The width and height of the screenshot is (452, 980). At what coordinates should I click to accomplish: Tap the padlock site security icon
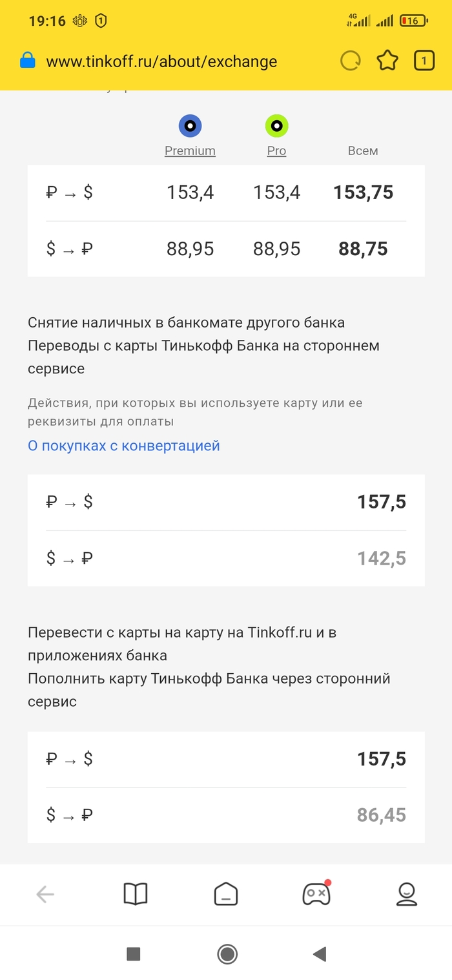(x=27, y=61)
